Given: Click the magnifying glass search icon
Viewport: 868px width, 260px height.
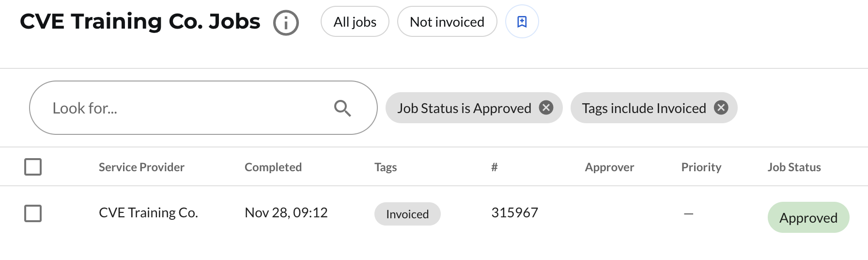Looking at the screenshot, I should pos(342,108).
